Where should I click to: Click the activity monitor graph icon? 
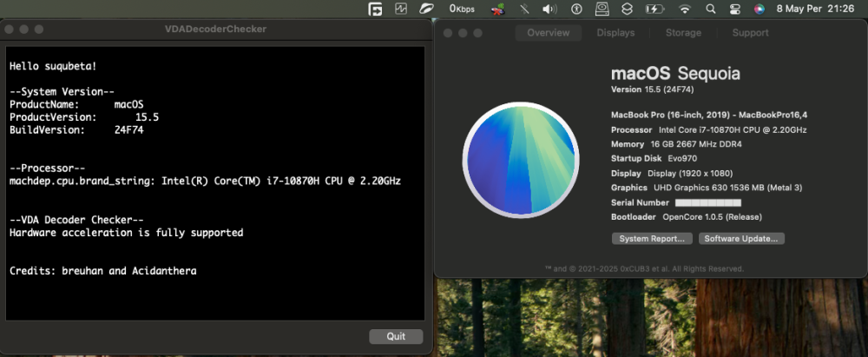(401, 9)
